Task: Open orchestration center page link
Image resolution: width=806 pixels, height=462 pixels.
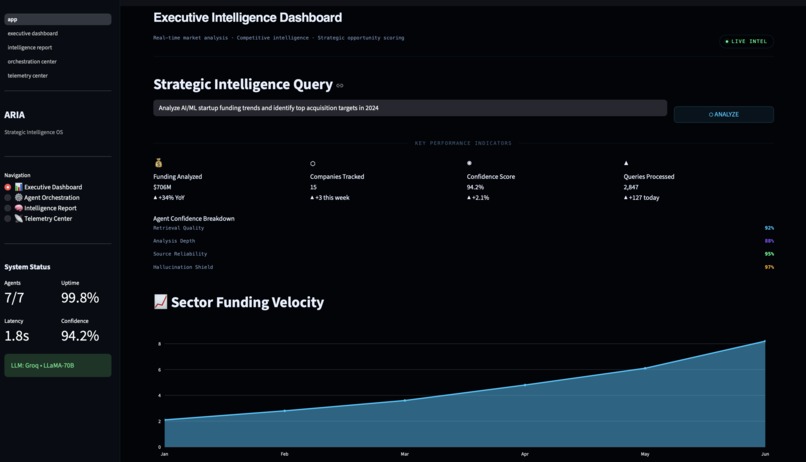Action: [x=32, y=61]
